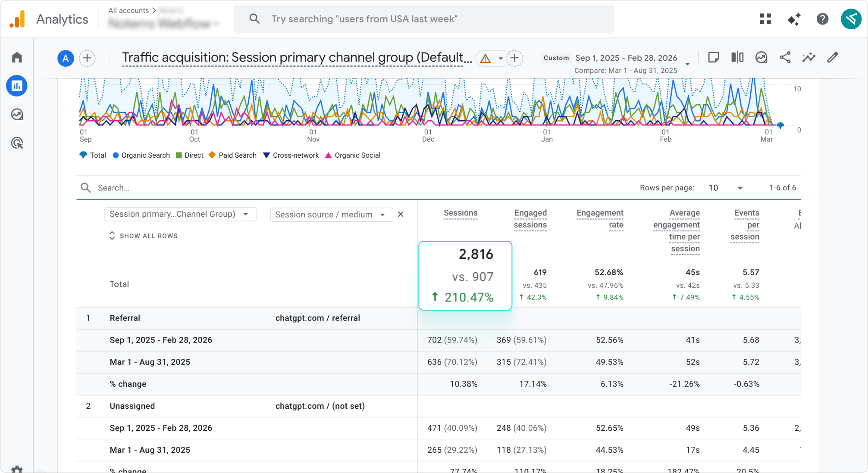This screenshot has width=868, height=473.
Task: Open the Rows per page dropdown
Action: [x=726, y=188]
